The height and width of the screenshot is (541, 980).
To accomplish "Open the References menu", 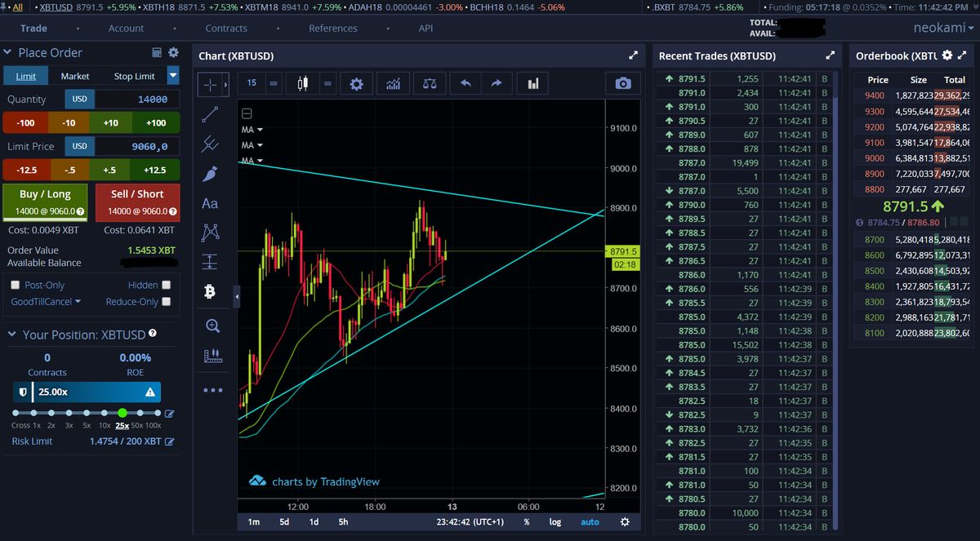I will 333,28.
